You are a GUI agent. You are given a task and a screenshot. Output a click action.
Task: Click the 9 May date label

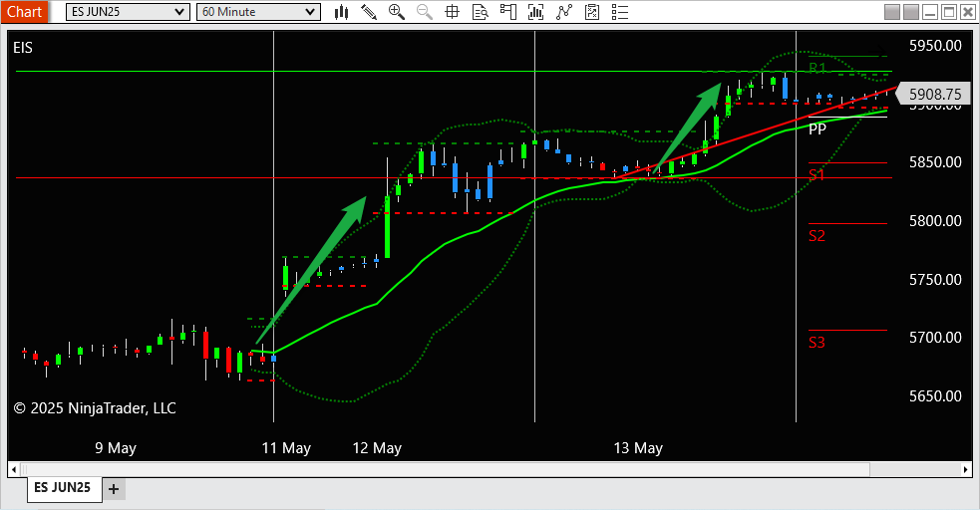click(116, 448)
